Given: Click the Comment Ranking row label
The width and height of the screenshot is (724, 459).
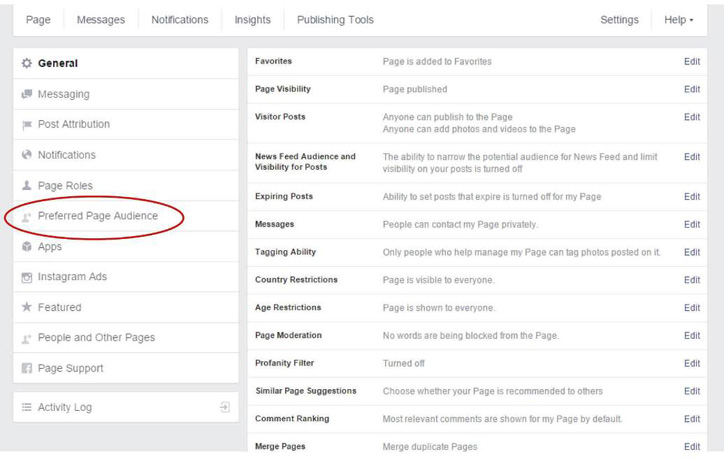Looking at the screenshot, I should coord(292,418).
